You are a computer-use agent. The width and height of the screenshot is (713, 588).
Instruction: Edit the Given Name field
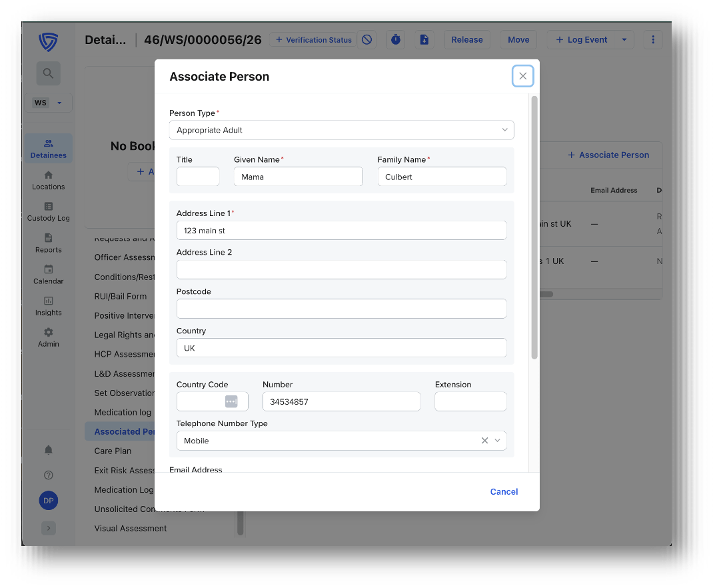pos(299,177)
